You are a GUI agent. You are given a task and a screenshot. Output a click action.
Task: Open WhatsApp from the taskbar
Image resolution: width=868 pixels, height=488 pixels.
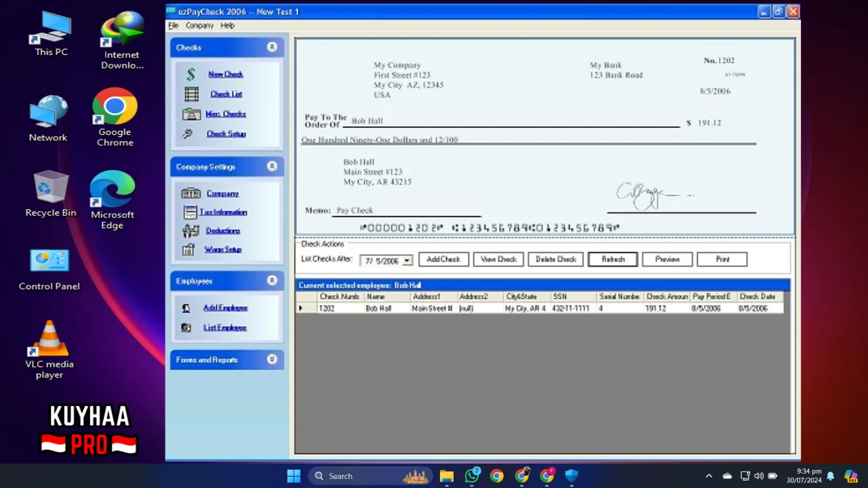tap(472, 476)
